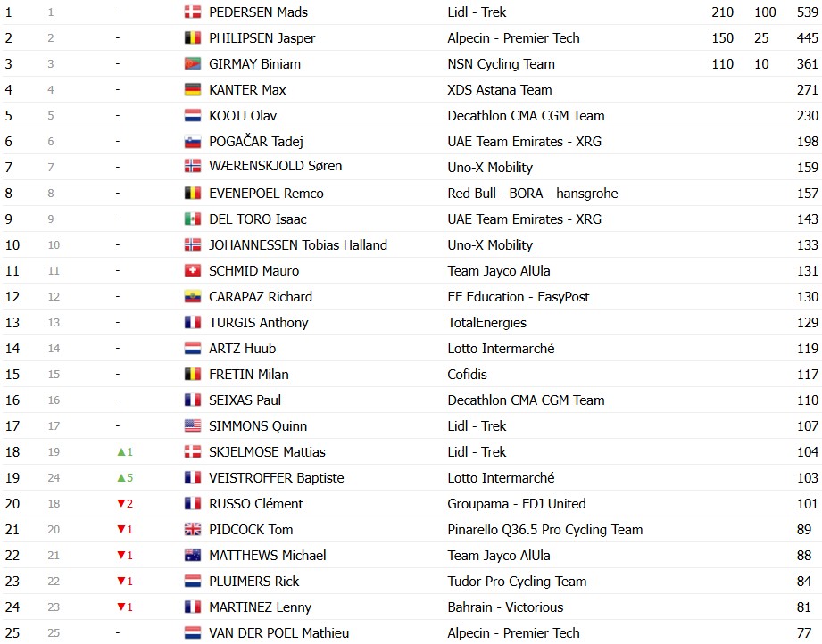Click the Danish flag next to SKJELMOSE Mattias
822x644 pixels.
[193, 451]
